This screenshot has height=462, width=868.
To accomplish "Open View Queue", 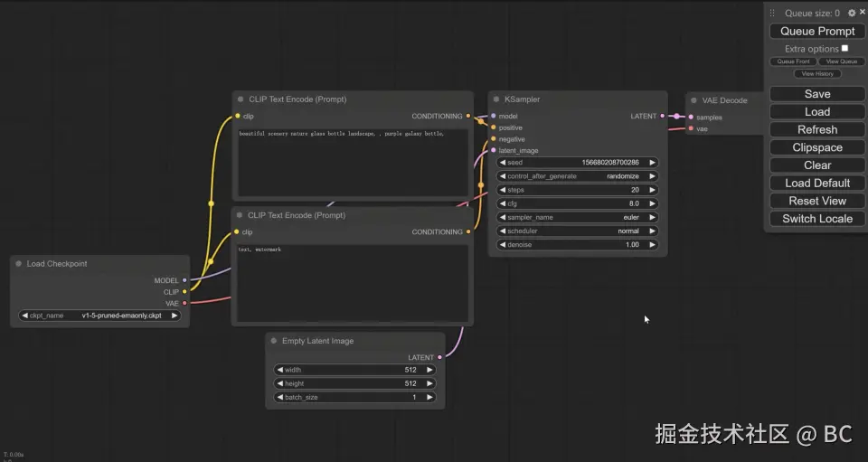I will tap(842, 61).
